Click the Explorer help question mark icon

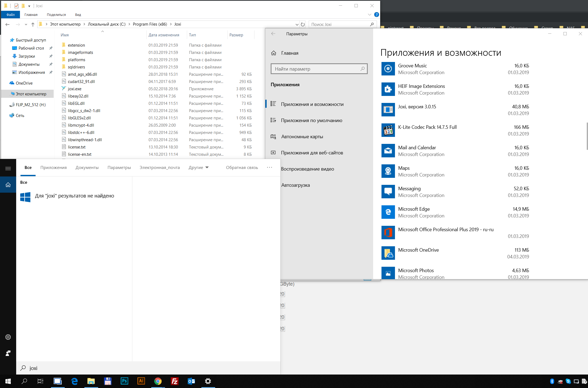[377, 15]
